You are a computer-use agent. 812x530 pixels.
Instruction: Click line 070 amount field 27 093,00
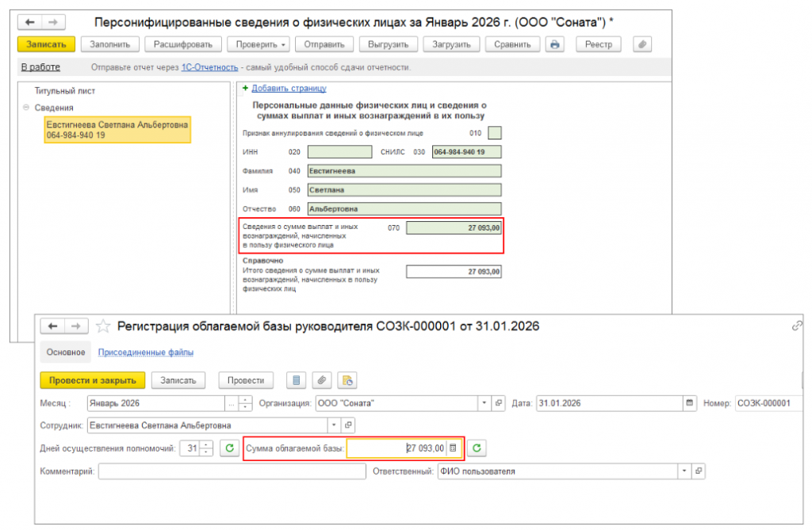click(x=454, y=227)
